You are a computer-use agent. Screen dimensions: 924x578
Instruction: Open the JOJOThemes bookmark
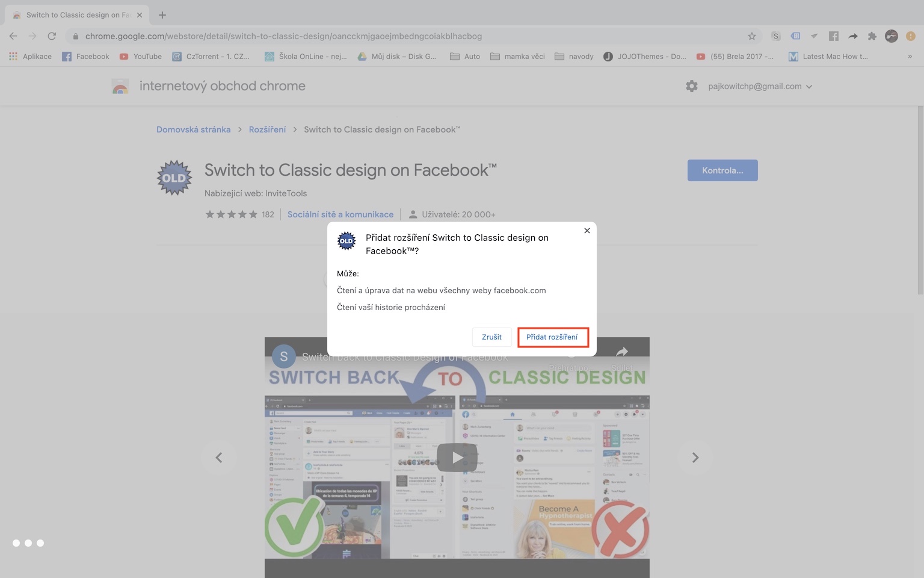[645, 57]
